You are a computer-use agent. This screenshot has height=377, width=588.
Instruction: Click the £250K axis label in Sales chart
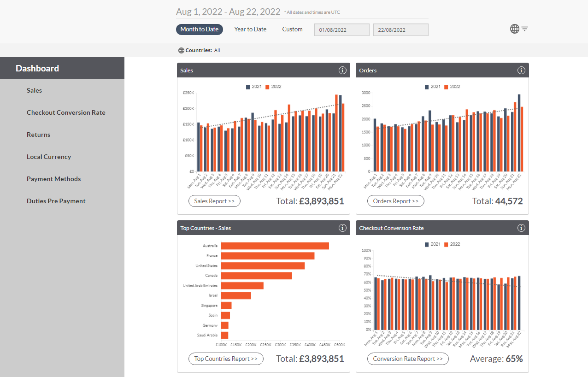[188, 93]
